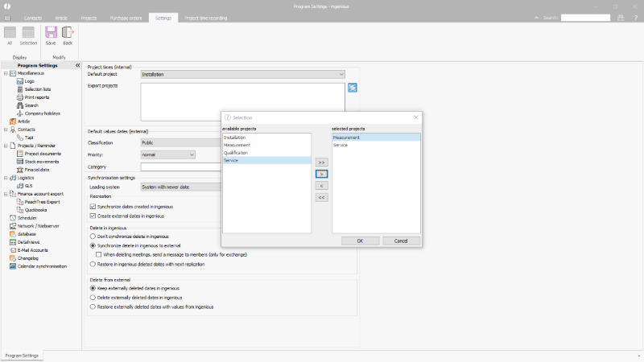Click the All display icon
Image resolution: width=644 pixels, height=362 pixels.
coord(10,35)
